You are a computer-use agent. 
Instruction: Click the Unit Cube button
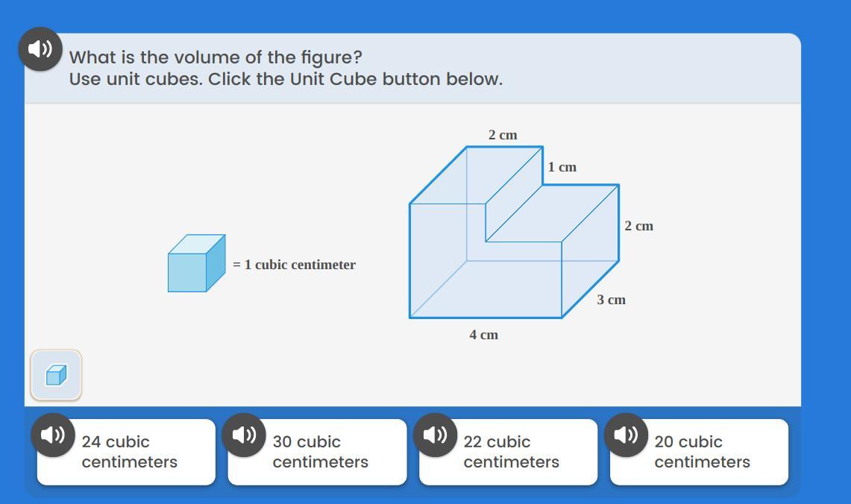[56, 375]
